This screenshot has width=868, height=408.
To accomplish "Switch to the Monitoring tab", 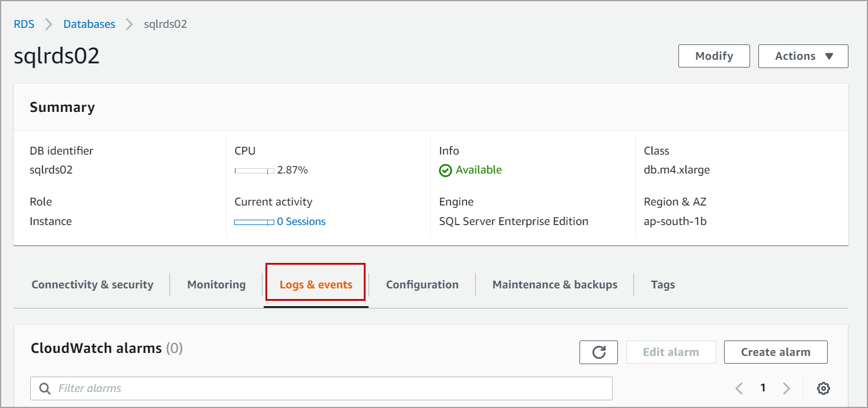I will (216, 285).
